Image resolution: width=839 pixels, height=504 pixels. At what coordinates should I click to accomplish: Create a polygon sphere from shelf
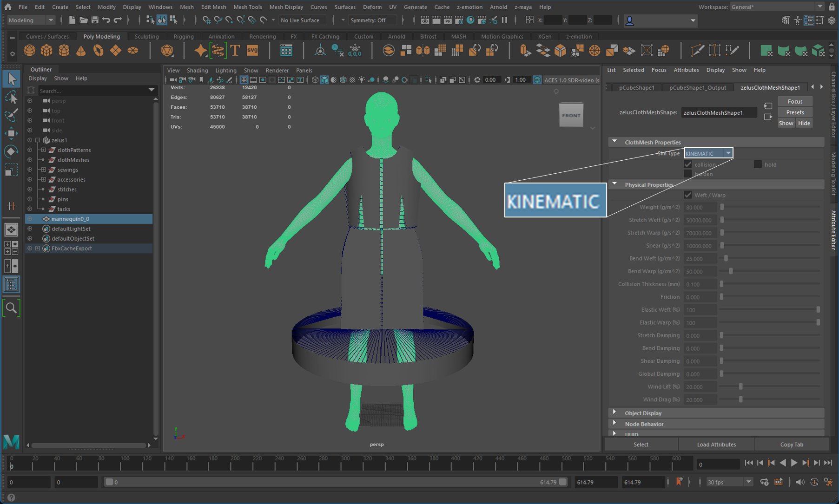click(29, 50)
